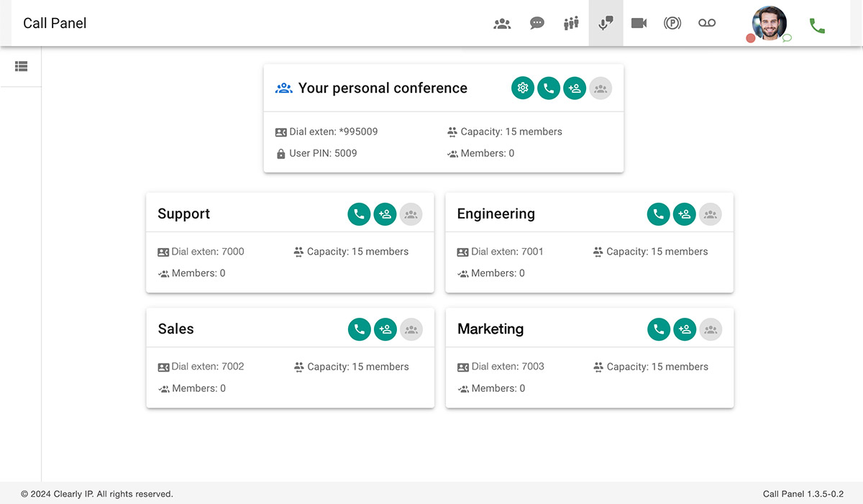
Task: Click the user profile avatar
Action: pos(769,23)
